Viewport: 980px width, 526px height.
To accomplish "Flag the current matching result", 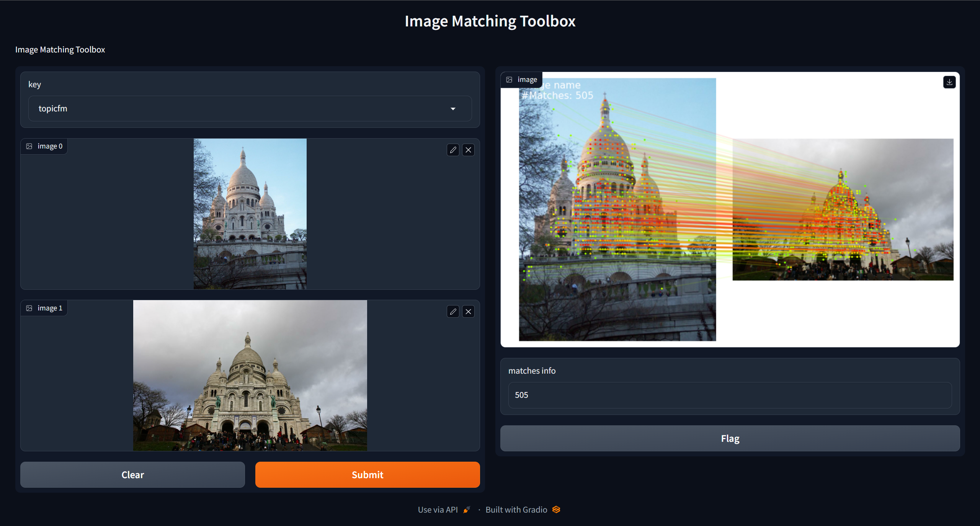I will pos(730,438).
